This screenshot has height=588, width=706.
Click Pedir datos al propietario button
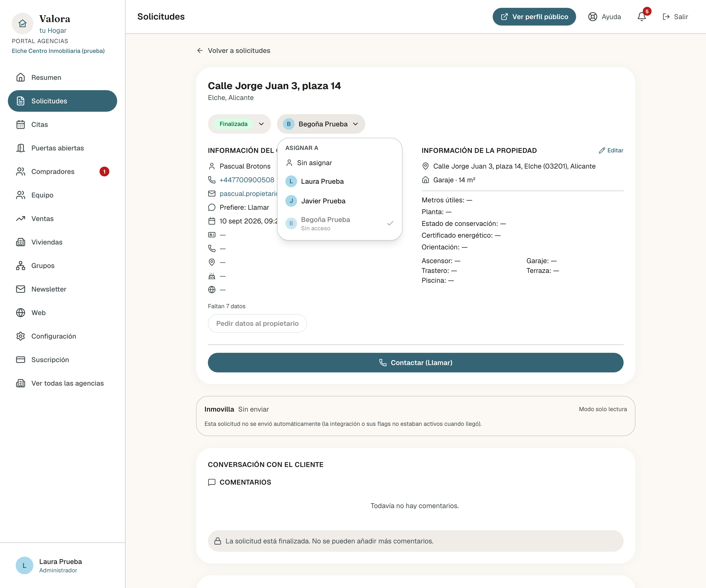257,324
